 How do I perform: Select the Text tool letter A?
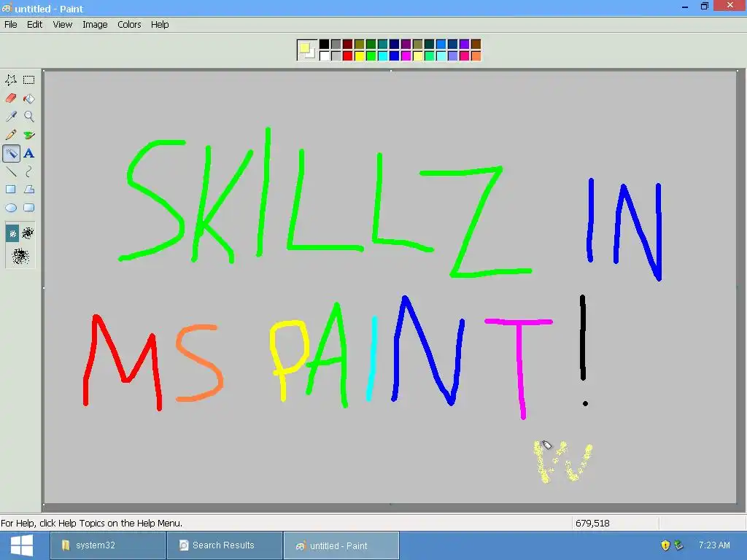click(29, 153)
